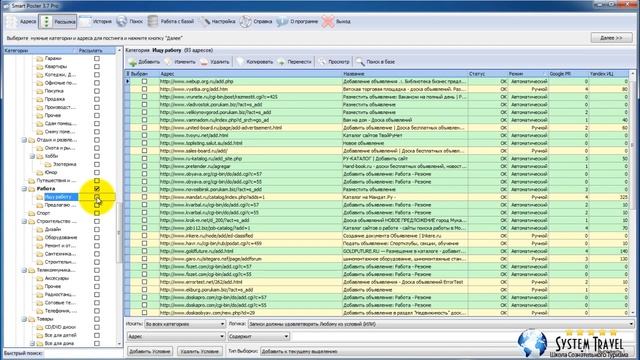
Task: Click the Быстрый поиск input field
Action: tap(84, 353)
